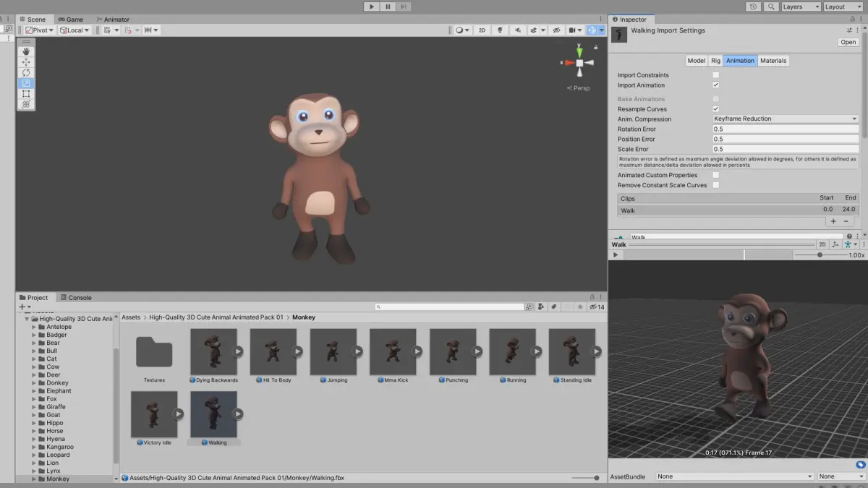868x488 pixels.
Task: Switch to the Console tab
Action: [x=76, y=297]
